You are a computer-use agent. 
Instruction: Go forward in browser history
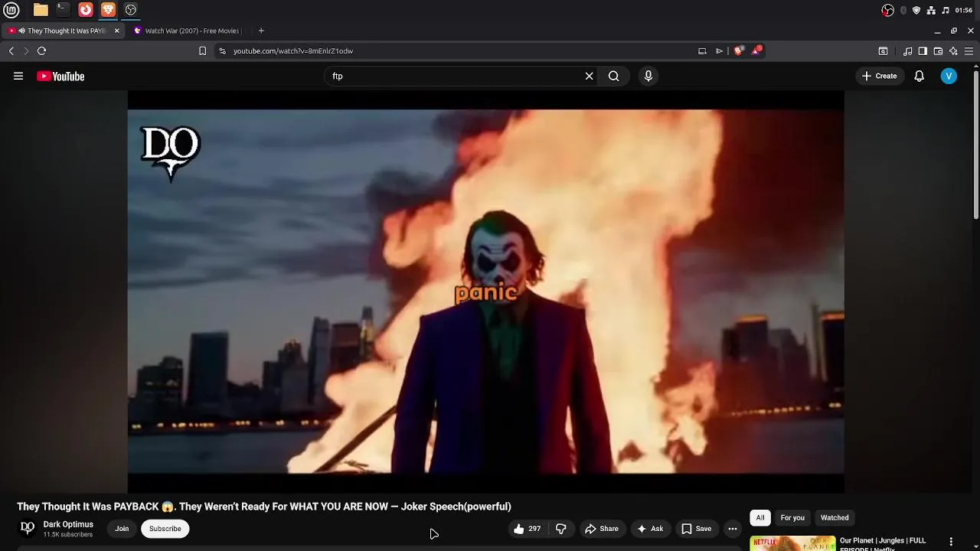pyautogui.click(x=26, y=51)
